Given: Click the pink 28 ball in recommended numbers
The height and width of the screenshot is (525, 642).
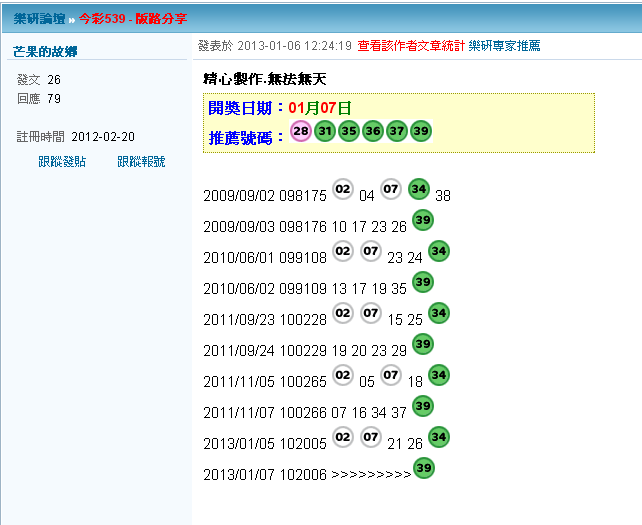Looking at the screenshot, I should (x=301, y=132).
